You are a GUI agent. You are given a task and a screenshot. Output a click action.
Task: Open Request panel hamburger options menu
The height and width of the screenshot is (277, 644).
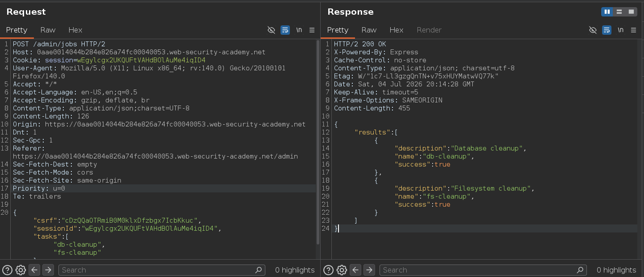coord(312,30)
